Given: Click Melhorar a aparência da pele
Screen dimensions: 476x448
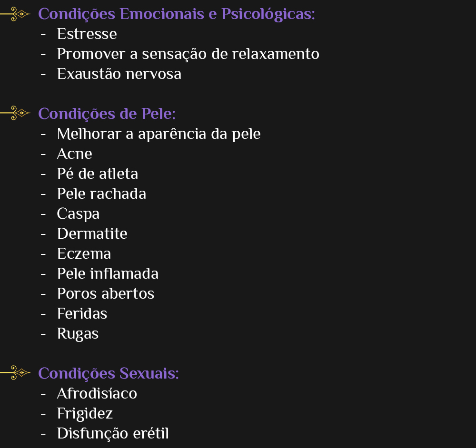Looking at the screenshot, I should [159, 134].
